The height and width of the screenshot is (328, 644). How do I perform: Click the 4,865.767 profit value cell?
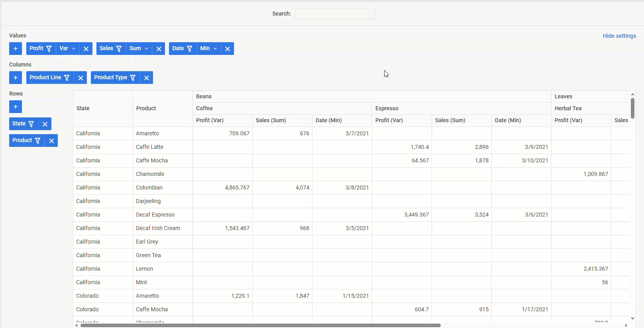coord(222,187)
